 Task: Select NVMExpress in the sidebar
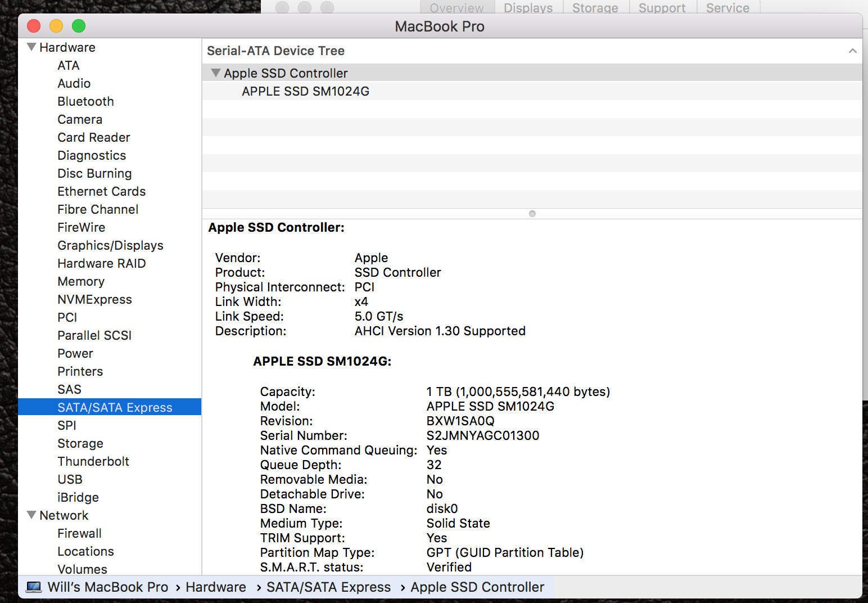click(x=95, y=299)
